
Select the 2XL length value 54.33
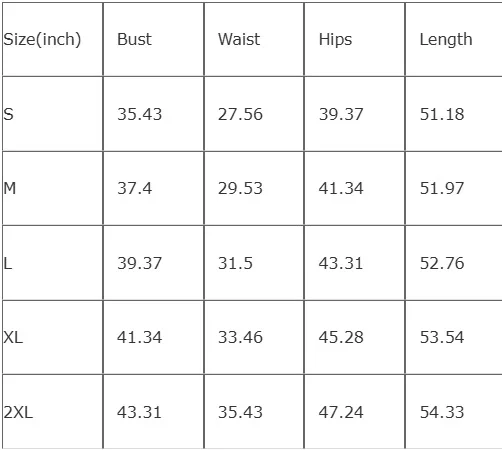pos(442,412)
